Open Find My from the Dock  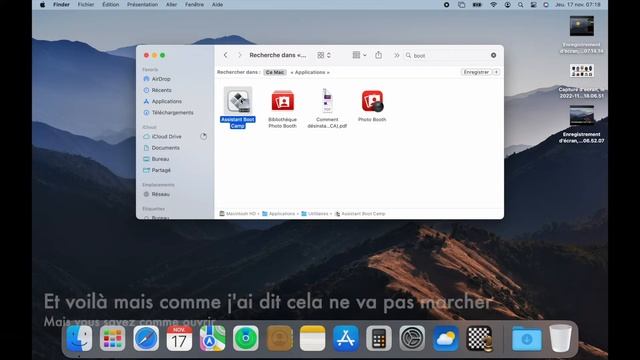point(246,338)
